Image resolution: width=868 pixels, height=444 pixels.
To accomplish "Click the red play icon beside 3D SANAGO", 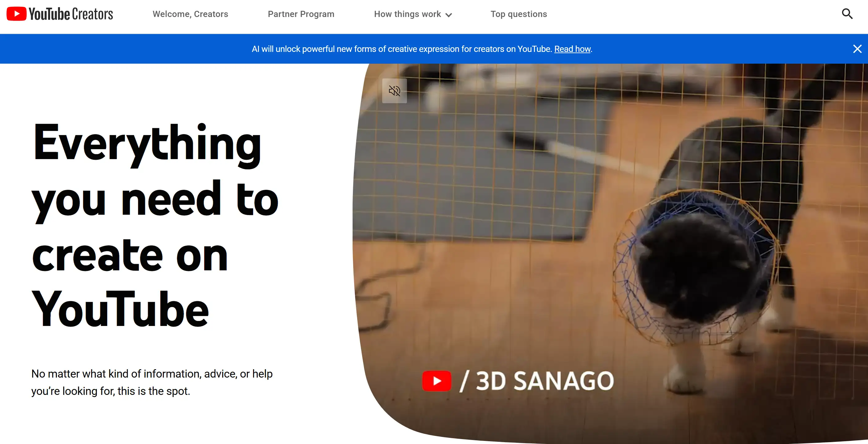I will (436, 381).
